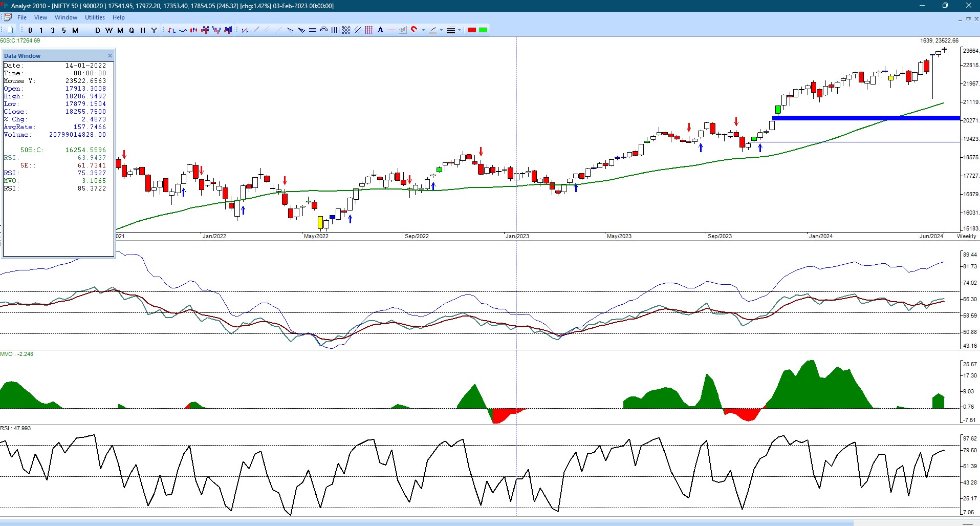980x526 pixels.
Task: Expand the line color dropdown arrow
Action: (441, 30)
